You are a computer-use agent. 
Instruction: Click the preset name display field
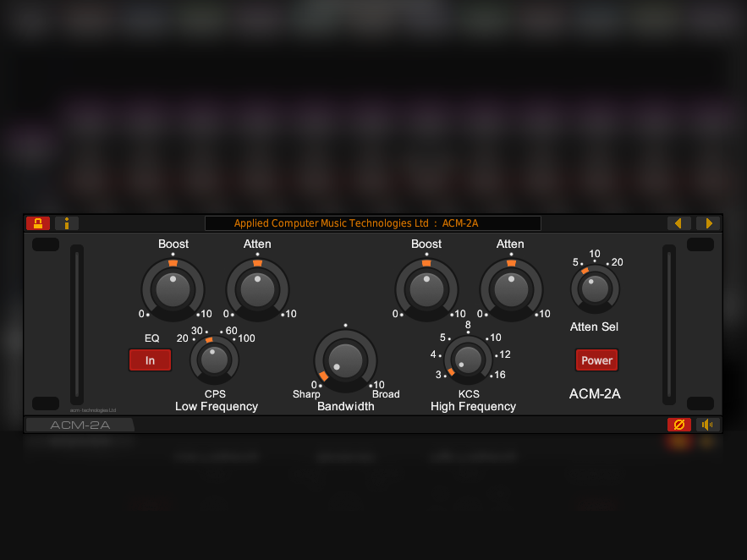[x=372, y=223]
